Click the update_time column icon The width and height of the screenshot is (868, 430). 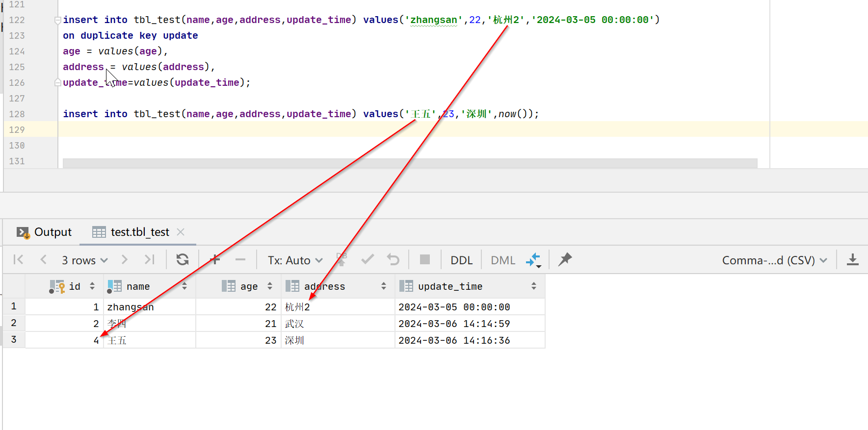click(x=406, y=286)
